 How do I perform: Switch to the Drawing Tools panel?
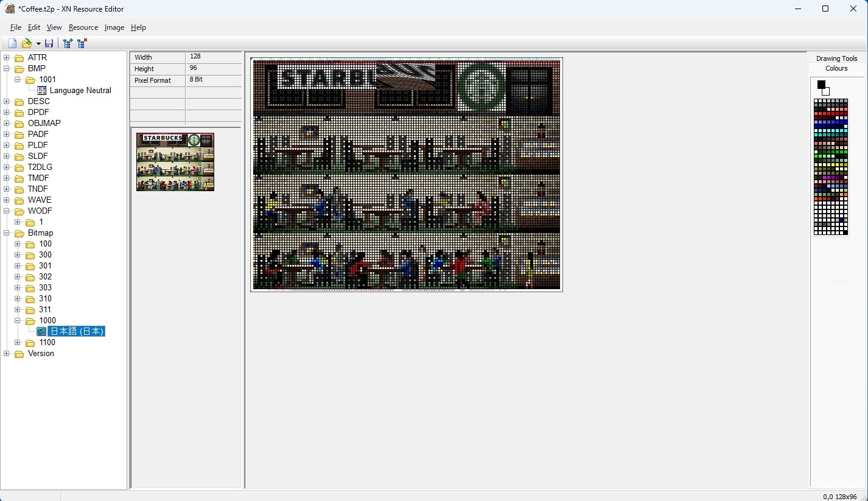(x=836, y=58)
